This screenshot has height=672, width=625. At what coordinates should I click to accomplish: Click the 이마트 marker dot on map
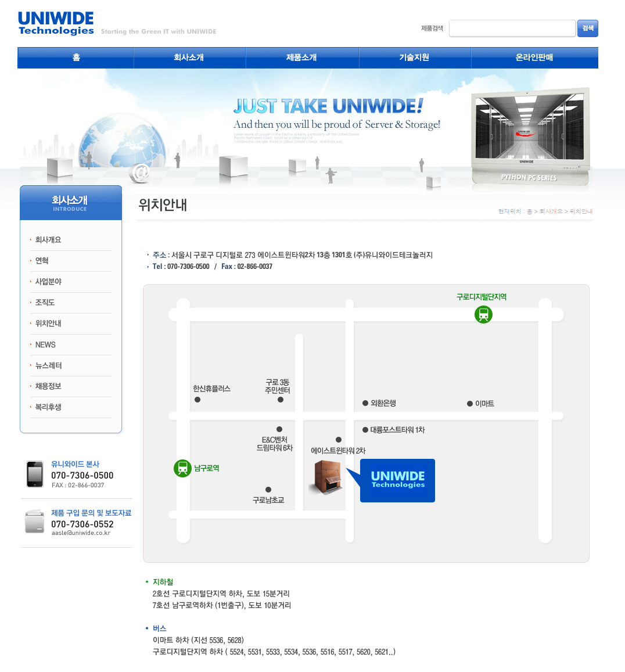tap(470, 404)
